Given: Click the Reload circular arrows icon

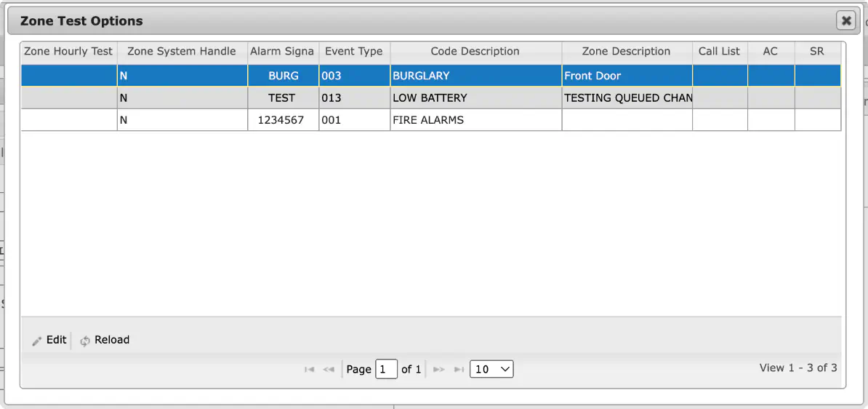Looking at the screenshot, I should (x=85, y=341).
